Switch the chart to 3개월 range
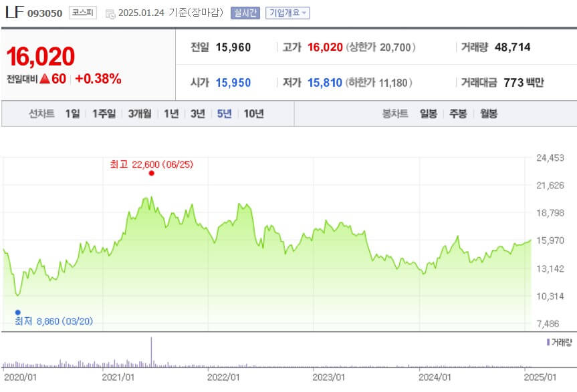The image size is (577, 392). click(x=140, y=114)
